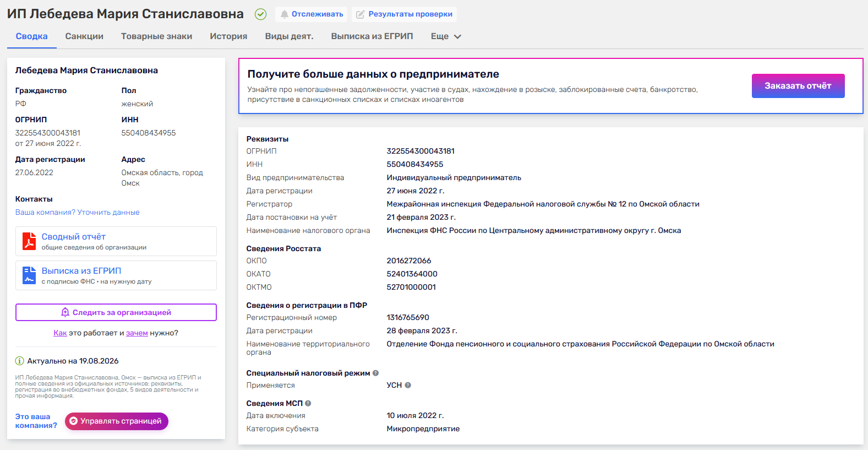Click help icon next to Сведения МСП
This screenshot has height=450, width=868.
(x=308, y=403)
